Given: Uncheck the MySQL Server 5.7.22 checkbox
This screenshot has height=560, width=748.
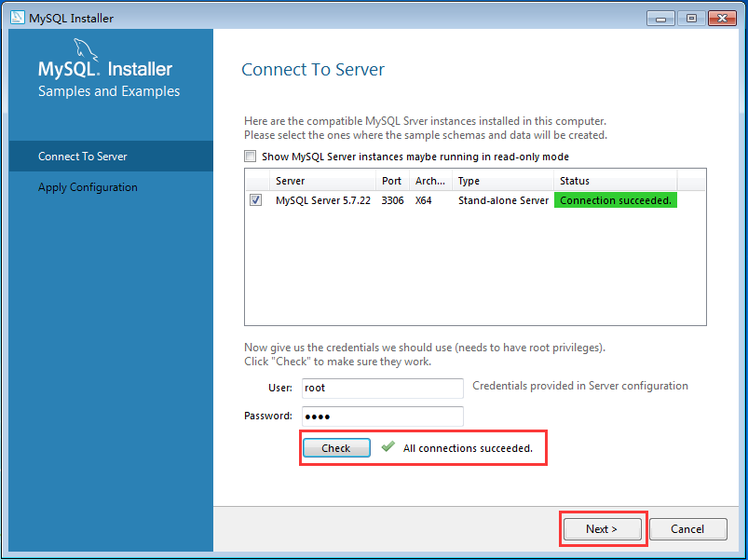Looking at the screenshot, I should tap(255, 199).
